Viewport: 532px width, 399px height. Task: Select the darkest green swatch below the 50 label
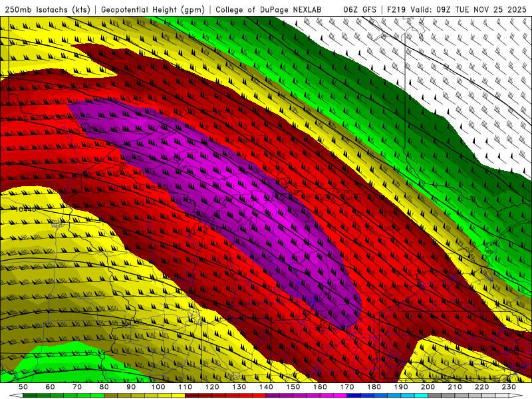(30, 396)
